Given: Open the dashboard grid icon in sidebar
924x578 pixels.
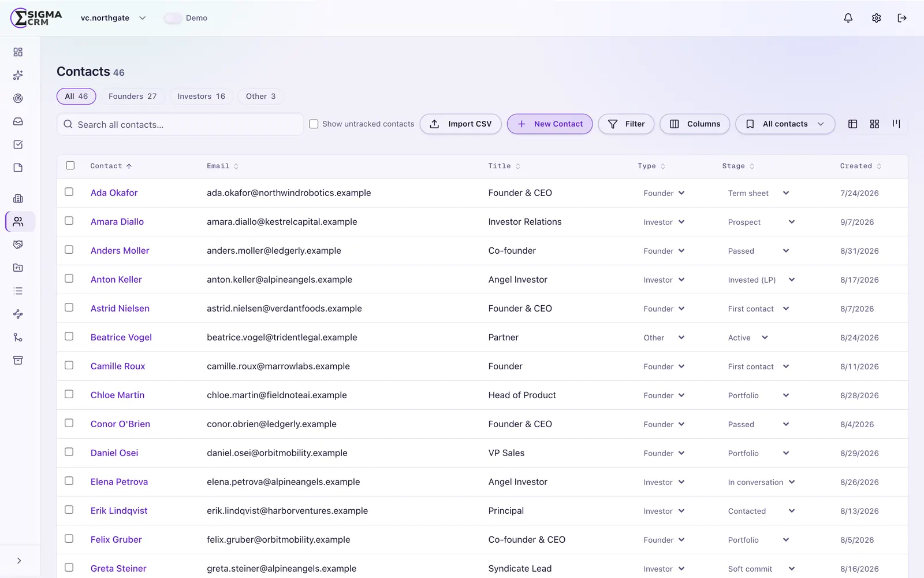Looking at the screenshot, I should 18,52.
